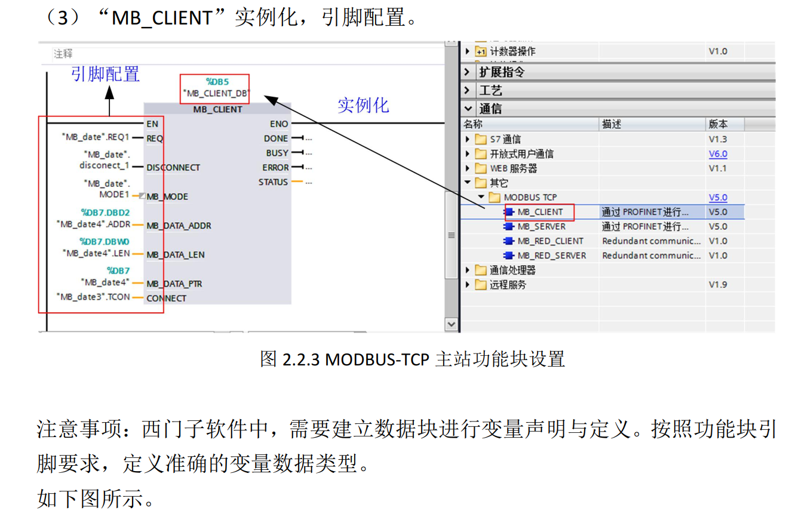Click the MB_DATA_LEN input pin

pos(176,255)
